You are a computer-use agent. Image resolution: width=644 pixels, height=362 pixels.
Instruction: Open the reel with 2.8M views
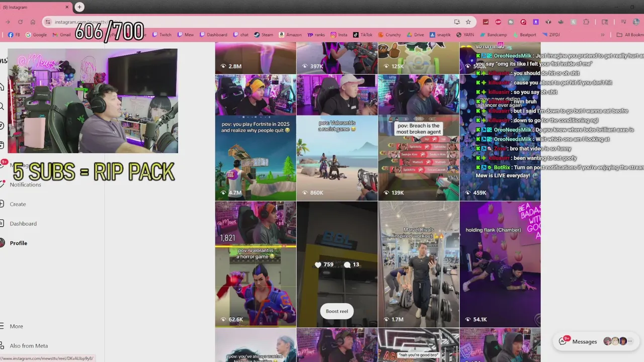256,58
